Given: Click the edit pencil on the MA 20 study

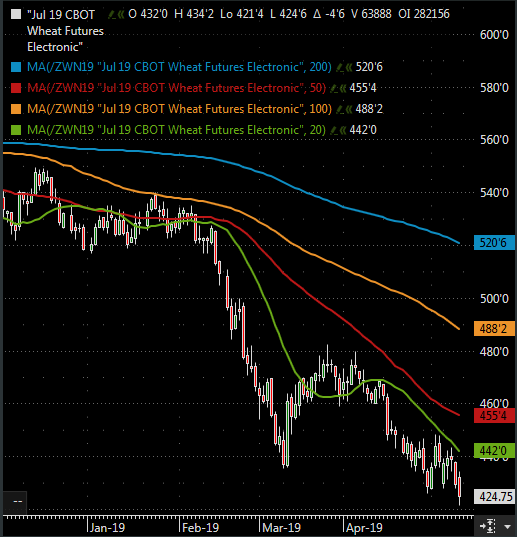Looking at the screenshot, I should click(x=333, y=130).
